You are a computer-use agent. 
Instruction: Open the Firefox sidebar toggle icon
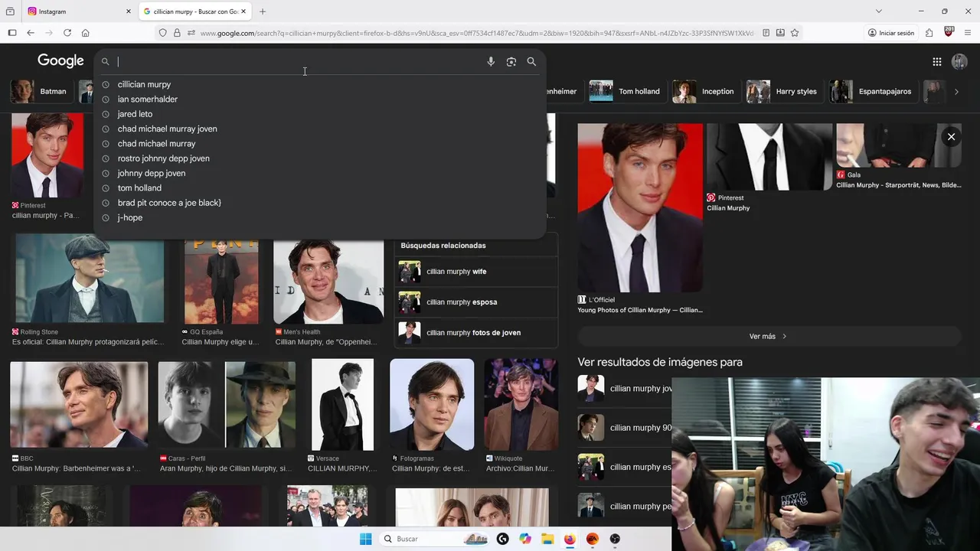12,33
